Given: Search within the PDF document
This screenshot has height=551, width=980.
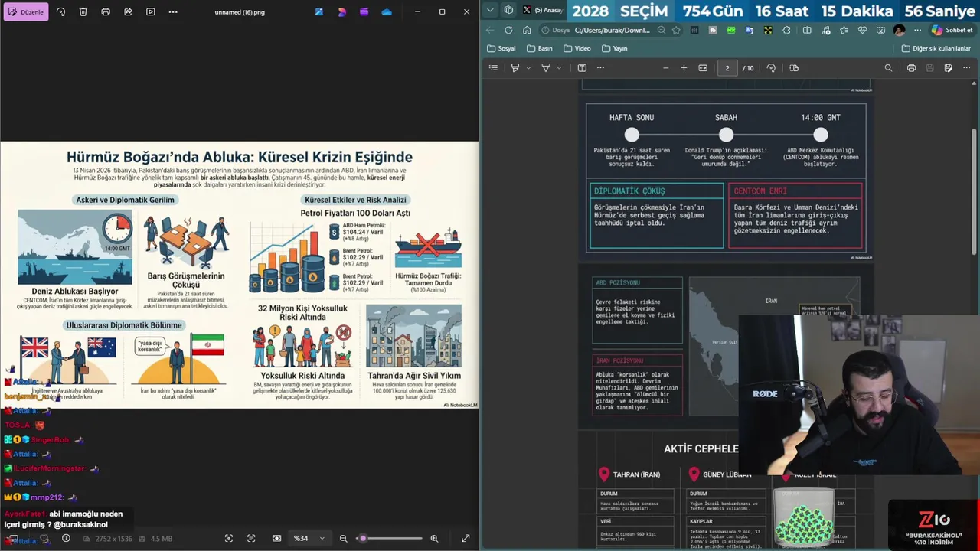Looking at the screenshot, I should click(888, 68).
